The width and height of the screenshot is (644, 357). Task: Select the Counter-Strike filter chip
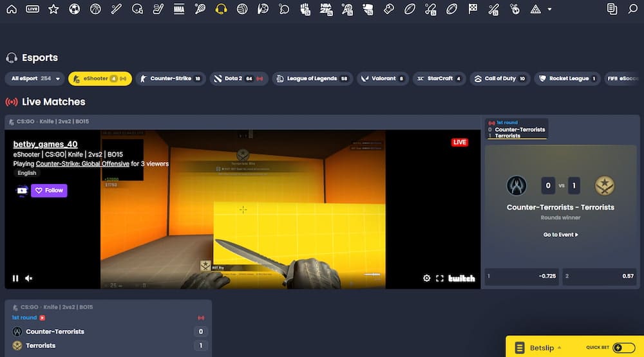click(171, 78)
